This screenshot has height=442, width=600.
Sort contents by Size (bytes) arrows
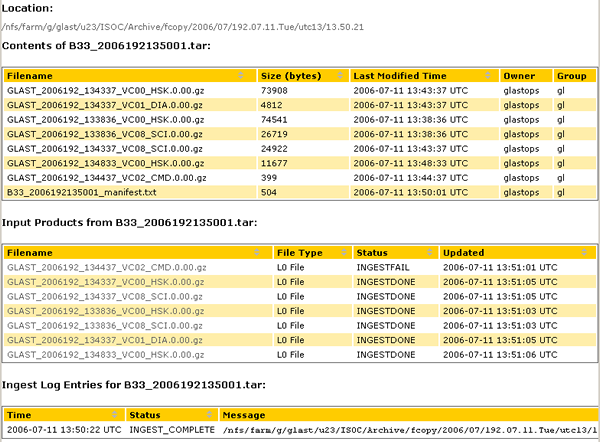pyautogui.click(x=340, y=75)
